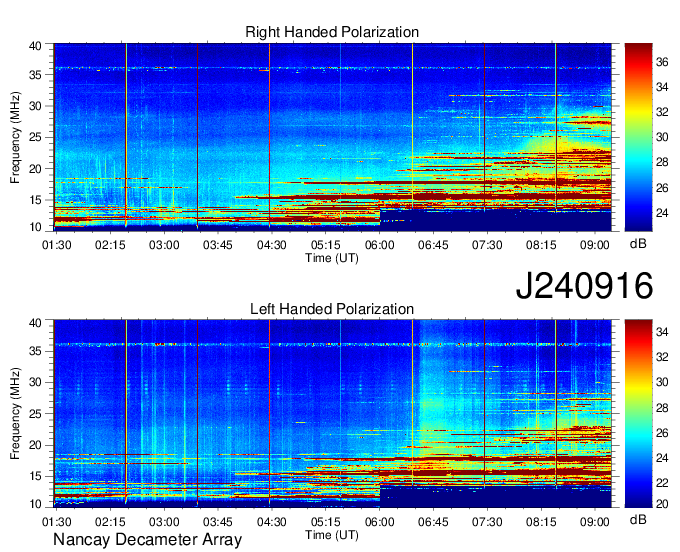The width and height of the screenshot is (680, 552).
Task: Click the 24 dB tick on the Right Handed colorbar
Action: coord(662,213)
